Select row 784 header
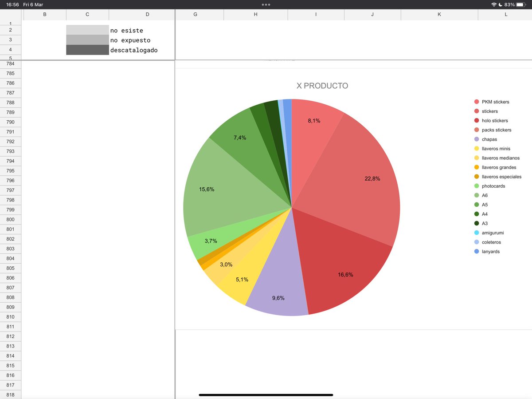The image size is (532, 399). (11, 63)
